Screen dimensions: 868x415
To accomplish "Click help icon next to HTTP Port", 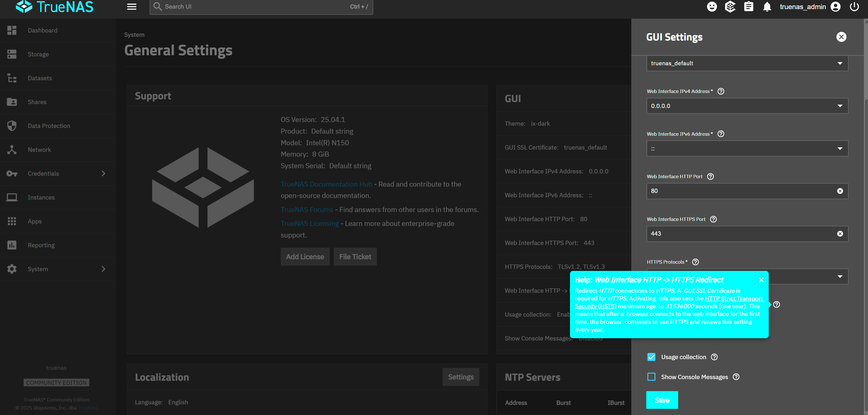I will click(710, 176).
